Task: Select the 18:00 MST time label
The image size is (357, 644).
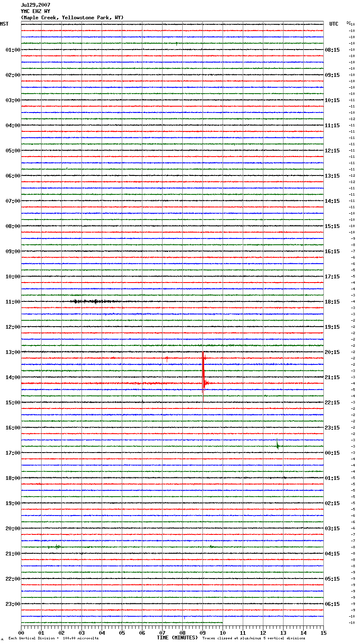Action: 13,478
